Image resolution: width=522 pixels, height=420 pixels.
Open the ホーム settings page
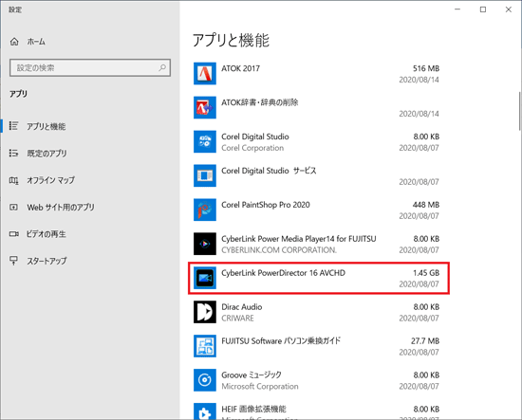coord(36,42)
